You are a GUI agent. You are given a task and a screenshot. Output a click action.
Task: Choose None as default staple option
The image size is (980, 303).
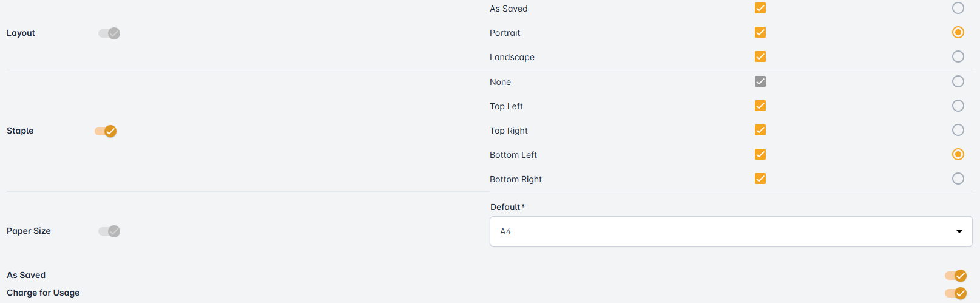(958, 81)
